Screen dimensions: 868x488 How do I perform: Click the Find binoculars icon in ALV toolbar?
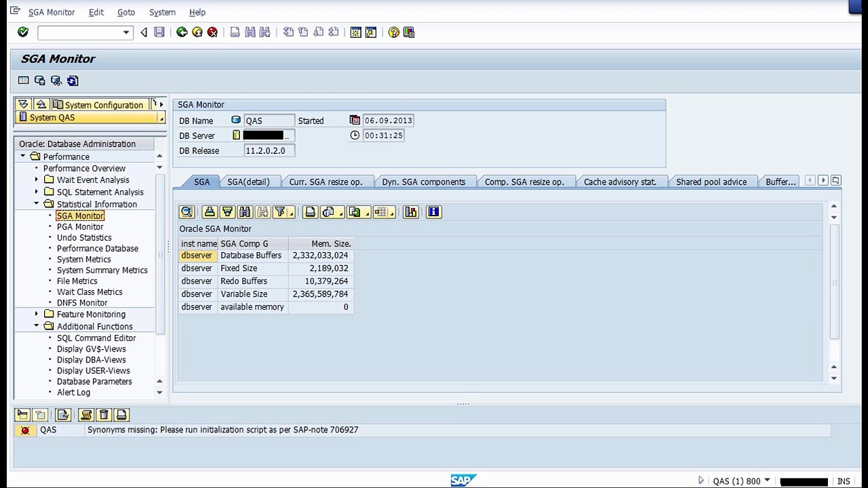[245, 212]
